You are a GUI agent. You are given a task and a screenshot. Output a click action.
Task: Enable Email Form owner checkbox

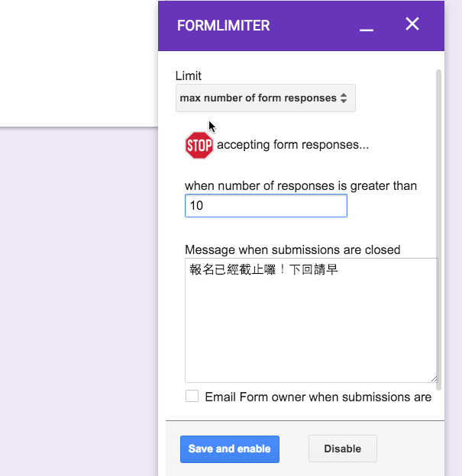tap(192, 396)
